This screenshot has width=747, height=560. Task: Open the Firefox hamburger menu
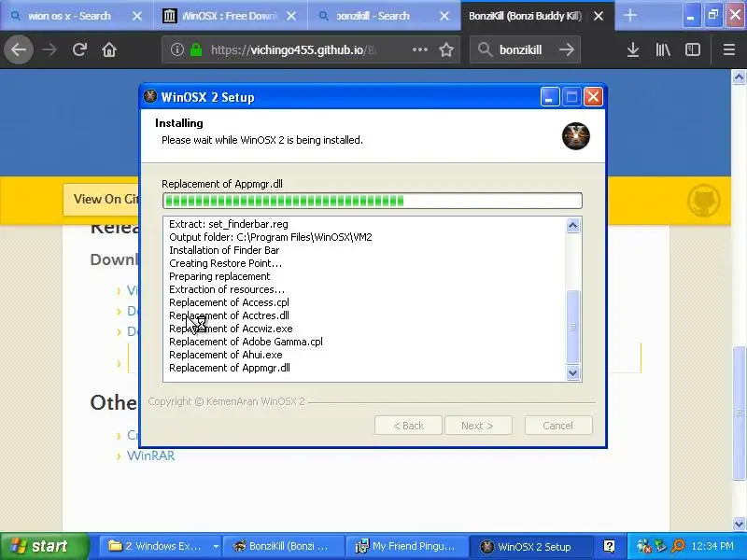coord(729,49)
